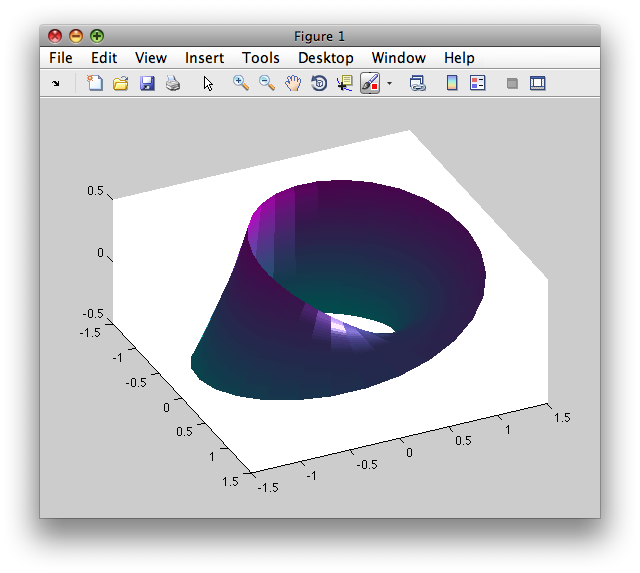Screen dimensions: 640x573
Task: Show plot tools and dock figure icon
Action: coord(538,83)
